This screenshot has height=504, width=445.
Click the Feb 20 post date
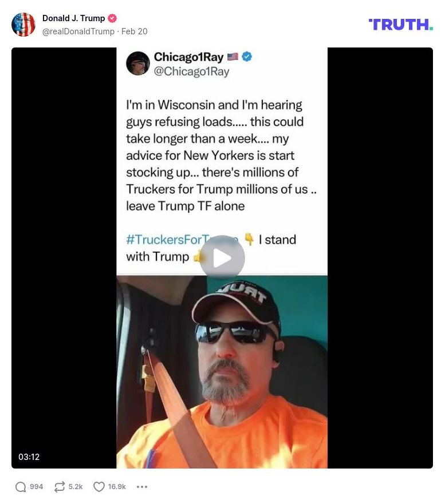pyautogui.click(x=134, y=31)
